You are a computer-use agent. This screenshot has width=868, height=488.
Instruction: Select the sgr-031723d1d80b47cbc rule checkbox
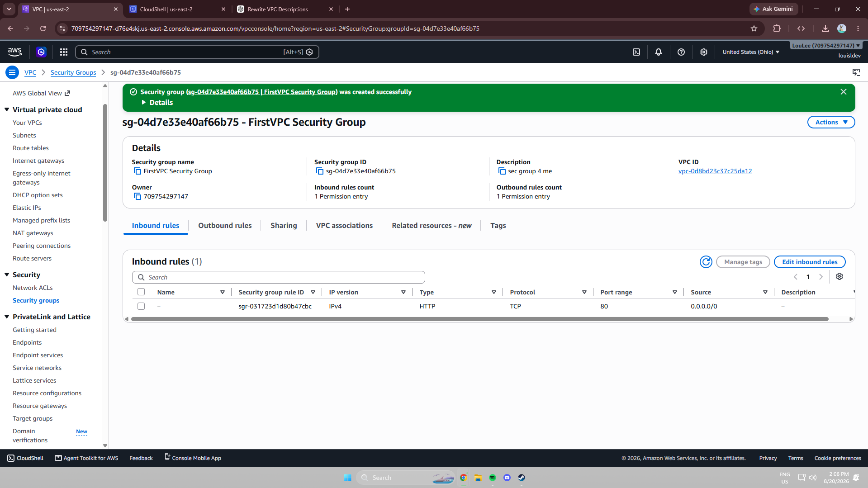click(141, 306)
